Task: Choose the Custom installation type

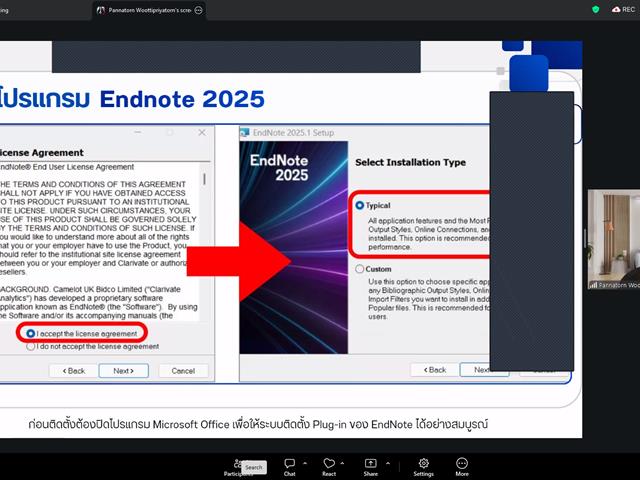Action: click(x=359, y=269)
